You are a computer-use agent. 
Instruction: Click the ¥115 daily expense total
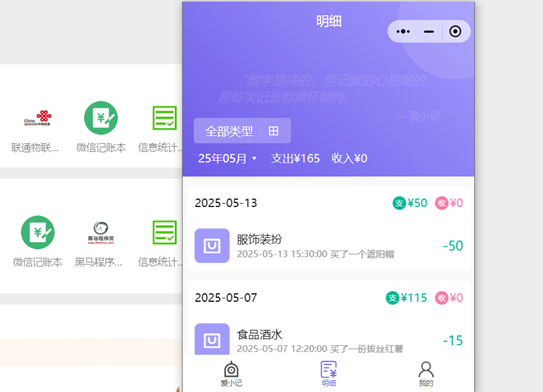(414, 298)
